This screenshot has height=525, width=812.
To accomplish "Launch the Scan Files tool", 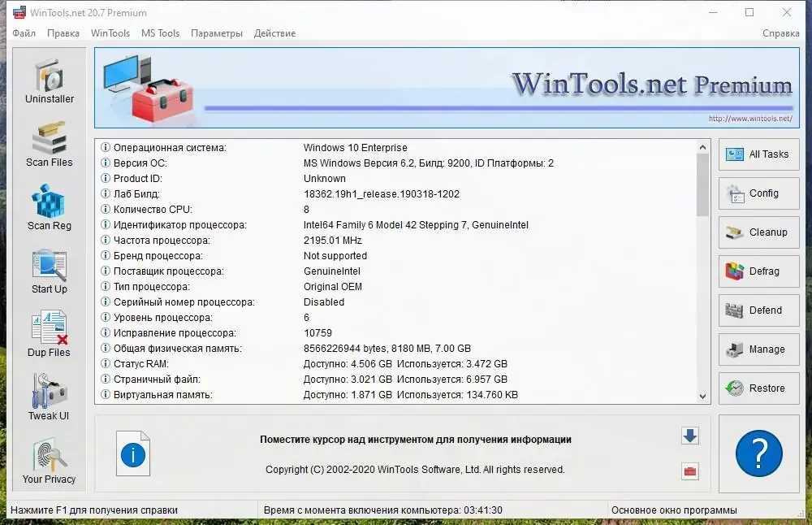I will 50,144.
